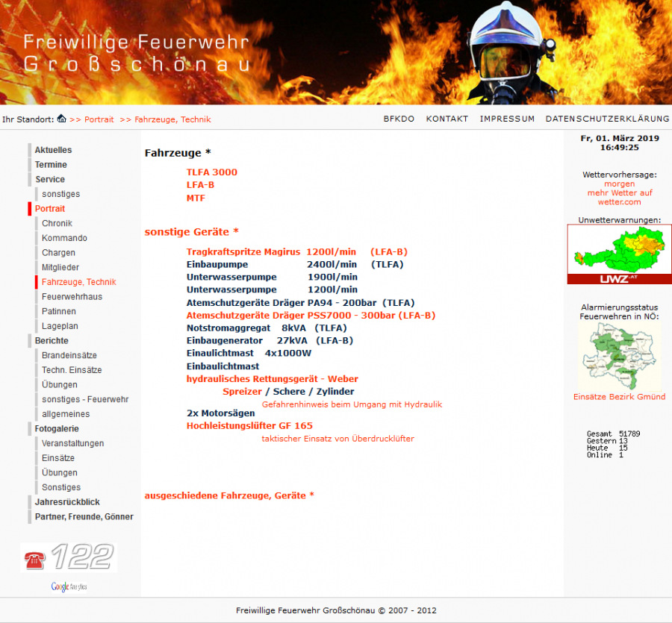
Task: Open the Mitglieder sidebar entry
Action: coord(60,267)
